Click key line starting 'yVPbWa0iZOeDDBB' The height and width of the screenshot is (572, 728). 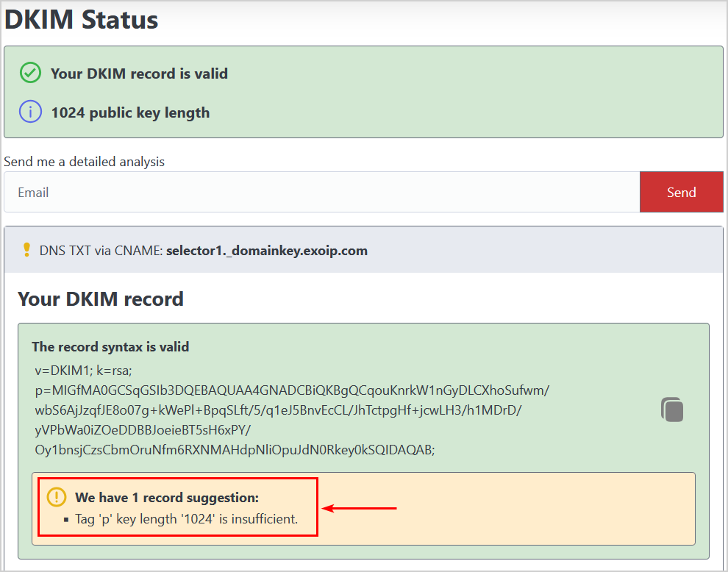pos(143,430)
